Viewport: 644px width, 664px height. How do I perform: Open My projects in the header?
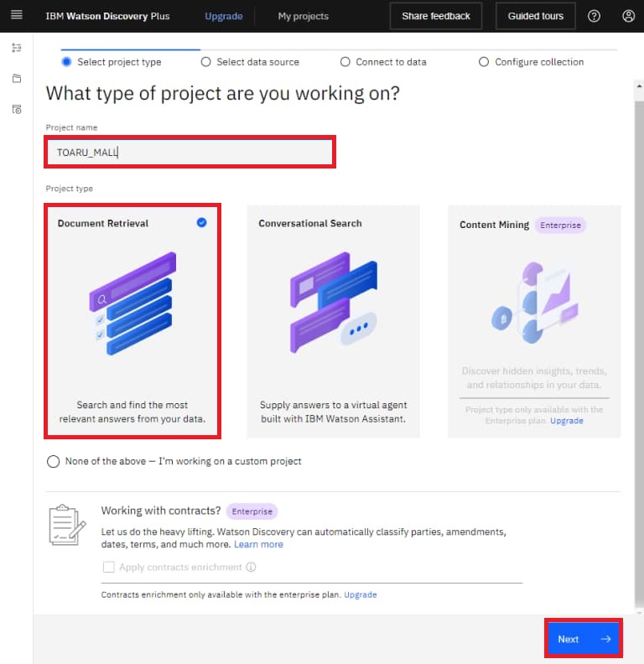pos(304,16)
